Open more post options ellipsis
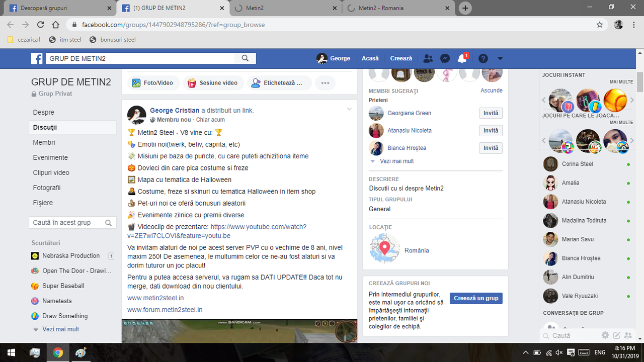This screenshot has height=362, width=644. [325, 83]
